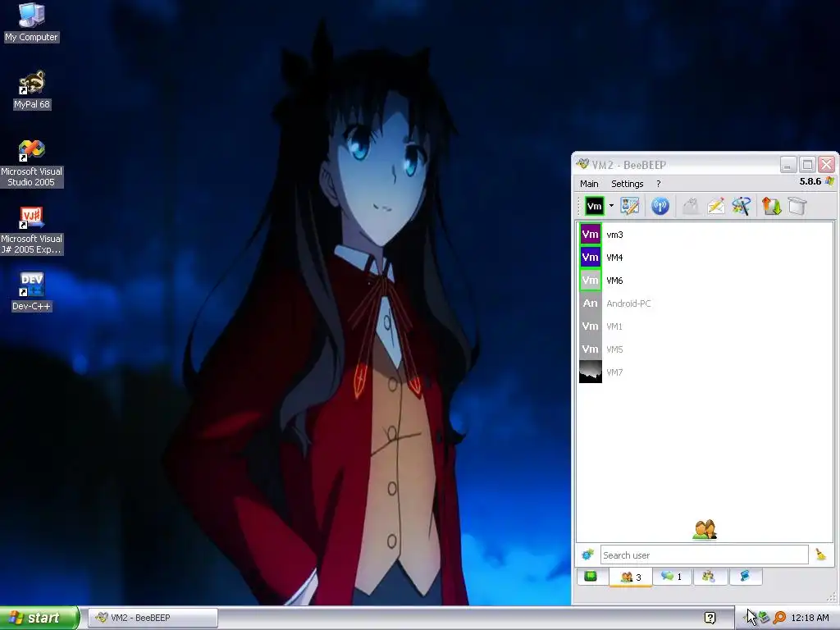Select offline user VM5
This screenshot has height=630, width=840.
(x=705, y=349)
